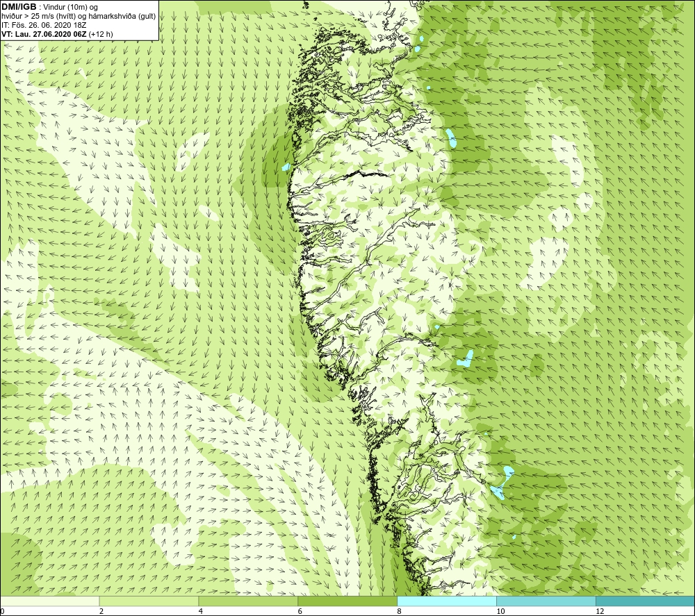Click the '12' scale label

pos(600,611)
